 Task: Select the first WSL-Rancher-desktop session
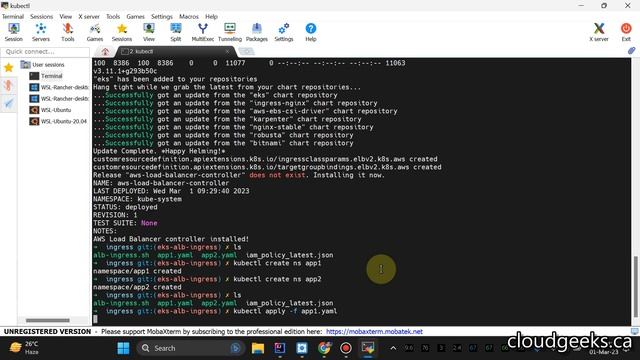click(59, 87)
